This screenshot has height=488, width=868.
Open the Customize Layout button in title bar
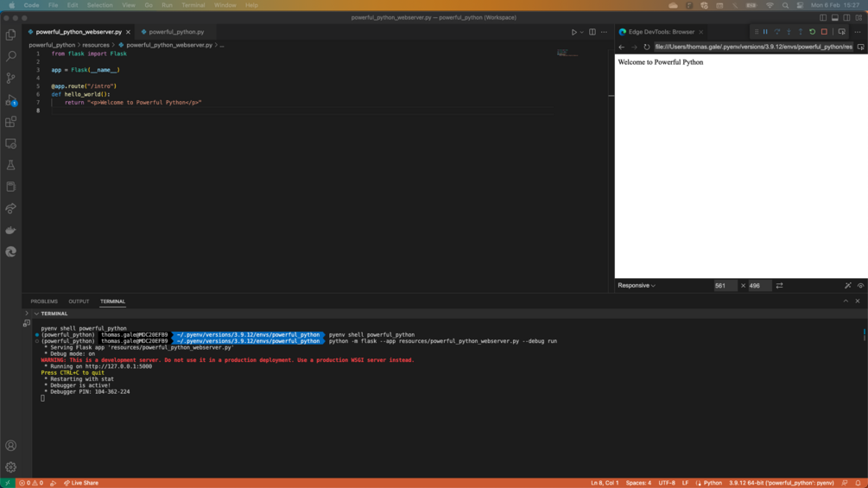coord(858,17)
